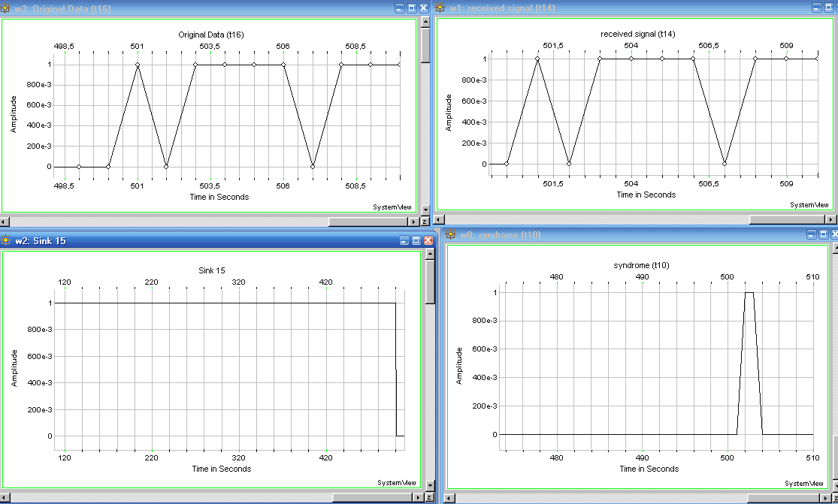Click the '400e-3' amplitude tick in the Original Data plot

click(39, 125)
